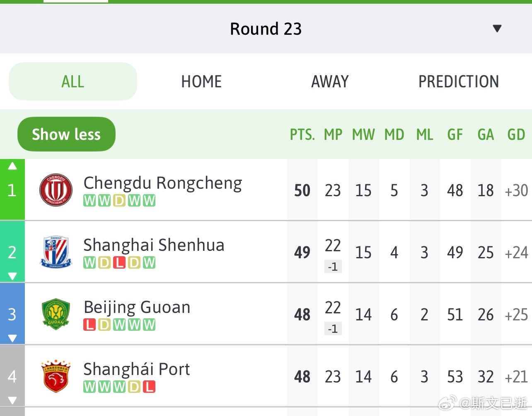
Task: Collapse columns with Show less button
Action: 66,134
